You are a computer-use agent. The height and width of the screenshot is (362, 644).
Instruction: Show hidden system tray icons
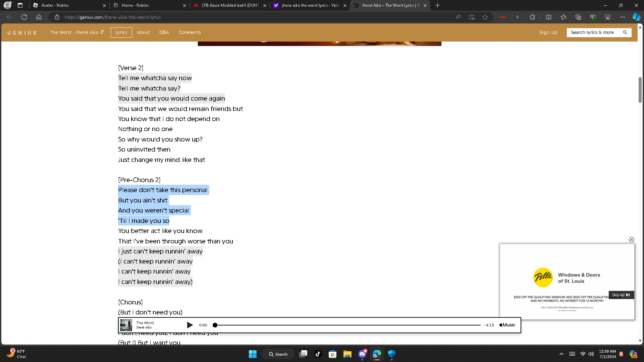click(x=561, y=354)
